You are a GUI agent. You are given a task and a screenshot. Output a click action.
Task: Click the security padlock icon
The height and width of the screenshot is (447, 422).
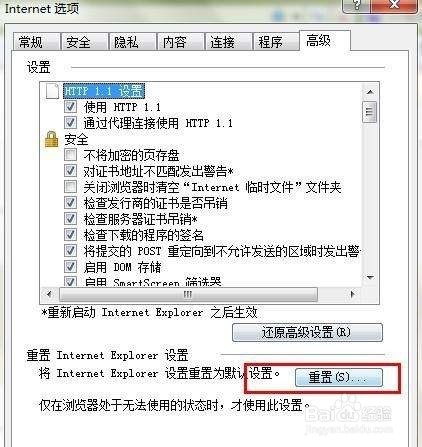(x=51, y=139)
